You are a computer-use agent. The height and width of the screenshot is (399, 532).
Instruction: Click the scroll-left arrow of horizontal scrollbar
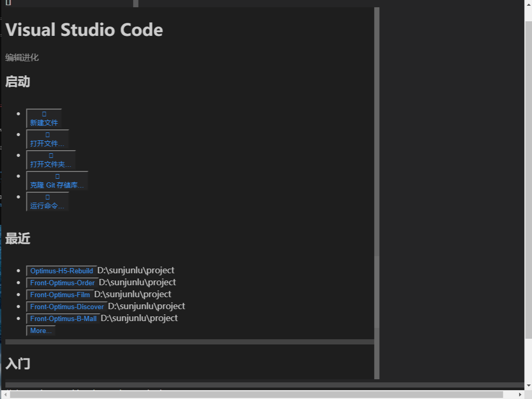[x=5, y=395]
